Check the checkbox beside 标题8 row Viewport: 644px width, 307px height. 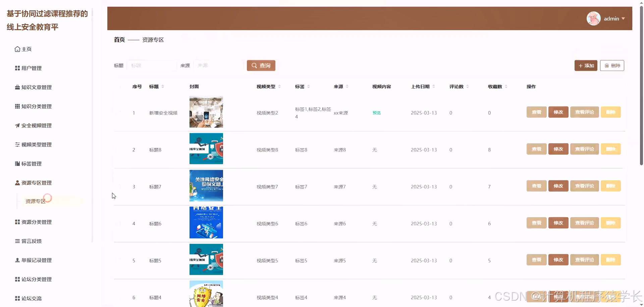point(118,149)
